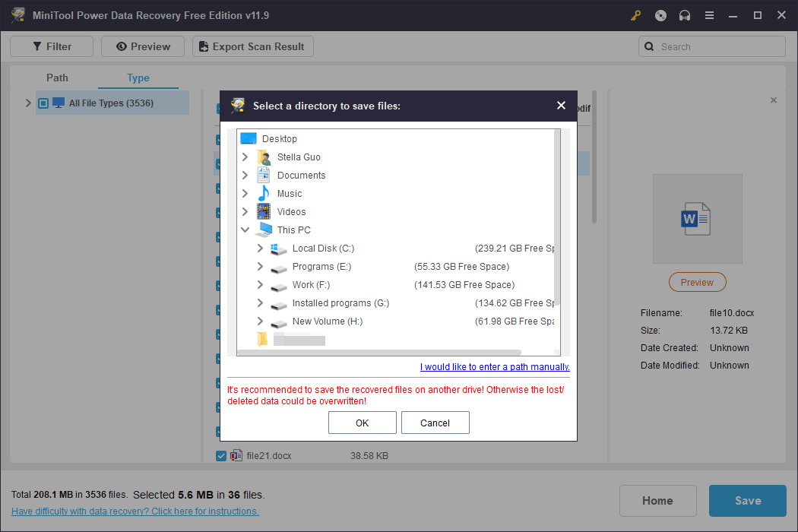Viewport: 798px width, 532px height.
Task: Cancel the save directory dialog
Action: (x=435, y=423)
